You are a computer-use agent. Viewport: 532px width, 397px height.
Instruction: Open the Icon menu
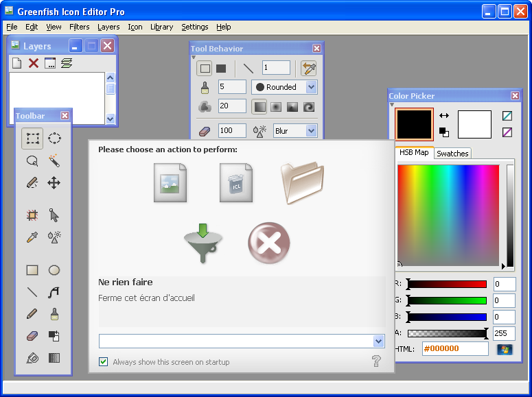tap(135, 27)
